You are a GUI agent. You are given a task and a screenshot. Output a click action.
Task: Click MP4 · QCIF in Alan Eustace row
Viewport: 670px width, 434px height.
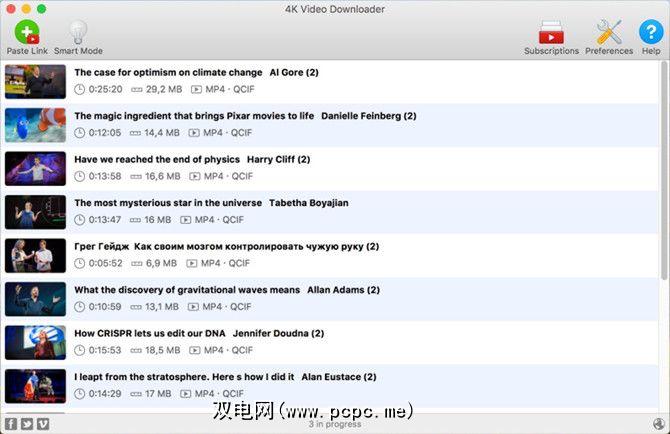click(x=219, y=394)
